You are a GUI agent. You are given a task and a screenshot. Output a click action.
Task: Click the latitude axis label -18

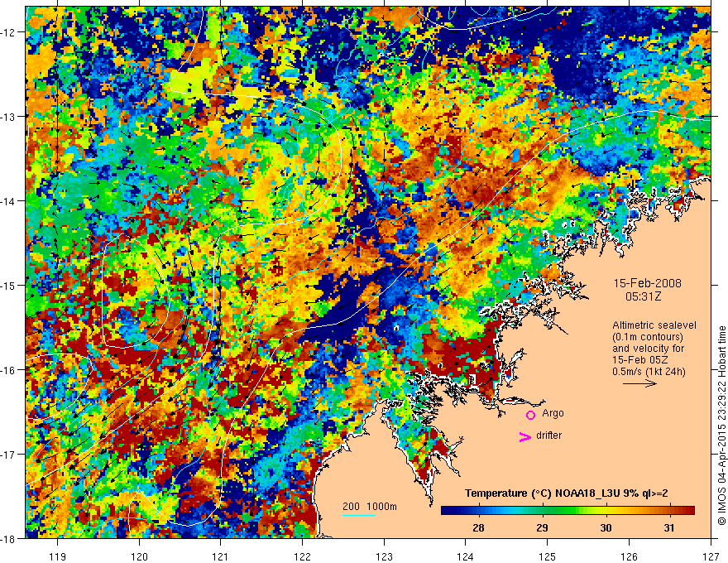(x=9, y=538)
